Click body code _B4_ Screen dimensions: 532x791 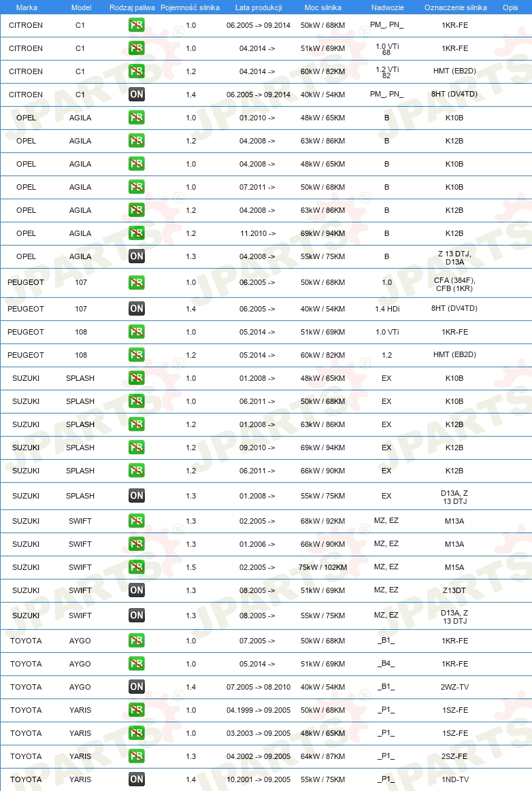(386, 664)
